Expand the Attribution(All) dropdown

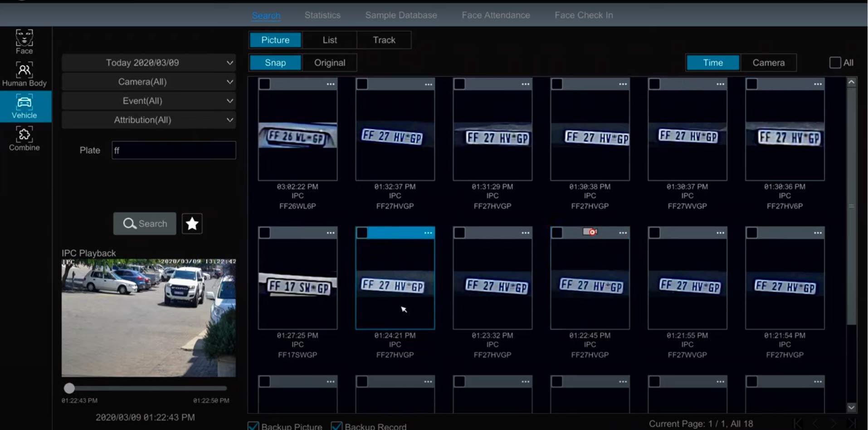149,120
